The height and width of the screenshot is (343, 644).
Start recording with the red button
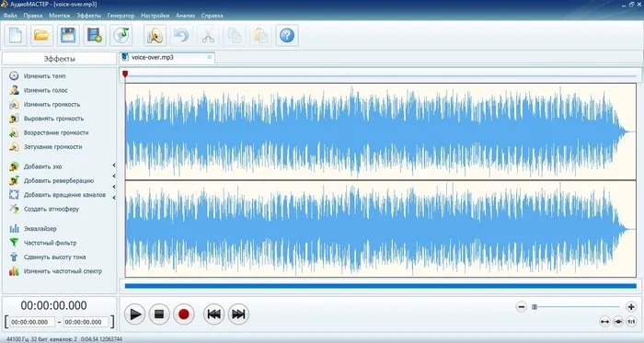[x=183, y=314]
